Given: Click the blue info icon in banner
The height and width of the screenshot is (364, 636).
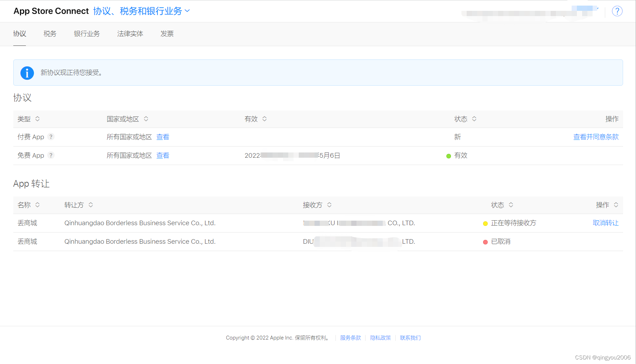Looking at the screenshot, I should coord(27,73).
